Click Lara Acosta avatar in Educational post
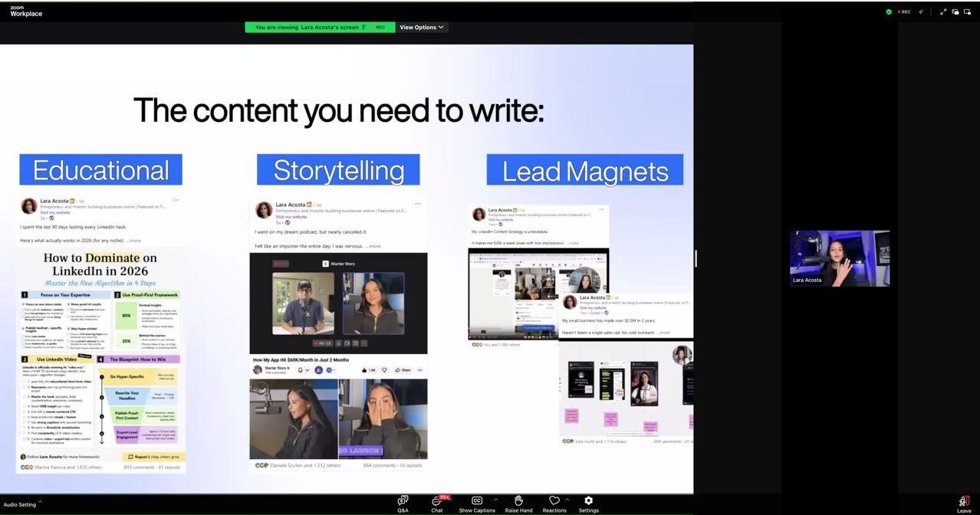 [x=29, y=206]
